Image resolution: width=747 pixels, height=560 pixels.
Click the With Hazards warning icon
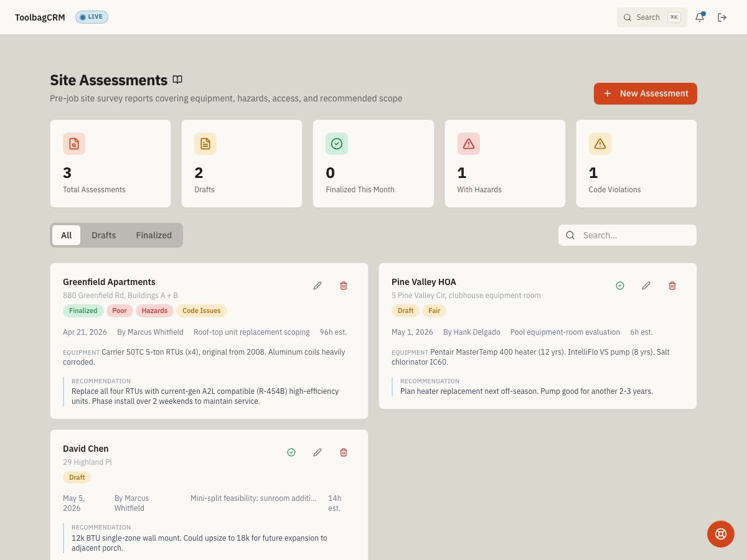click(x=469, y=144)
